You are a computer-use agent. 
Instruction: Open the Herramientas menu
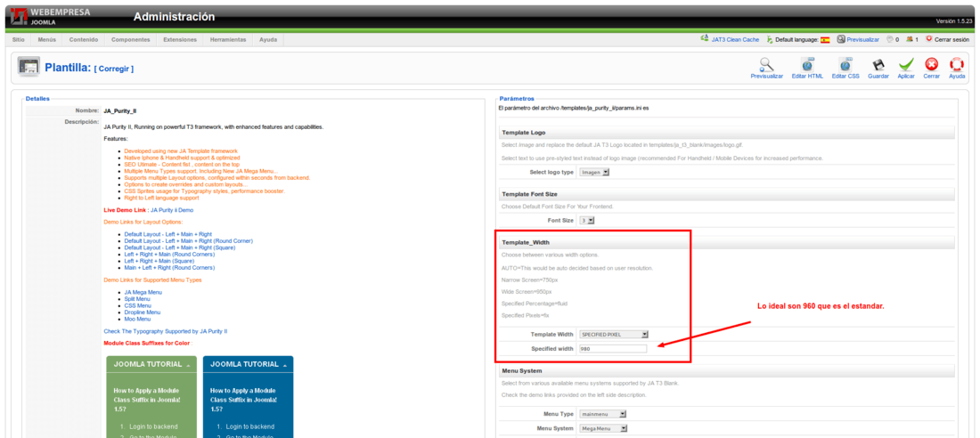pos(228,39)
